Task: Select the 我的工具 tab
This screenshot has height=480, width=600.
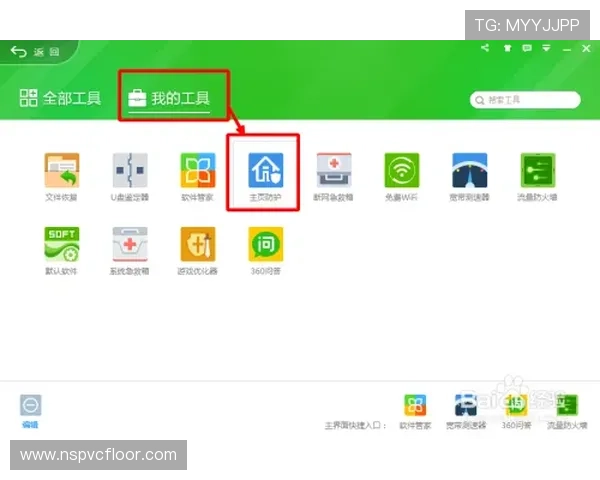Action: pyautogui.click(x=168, y=98)
